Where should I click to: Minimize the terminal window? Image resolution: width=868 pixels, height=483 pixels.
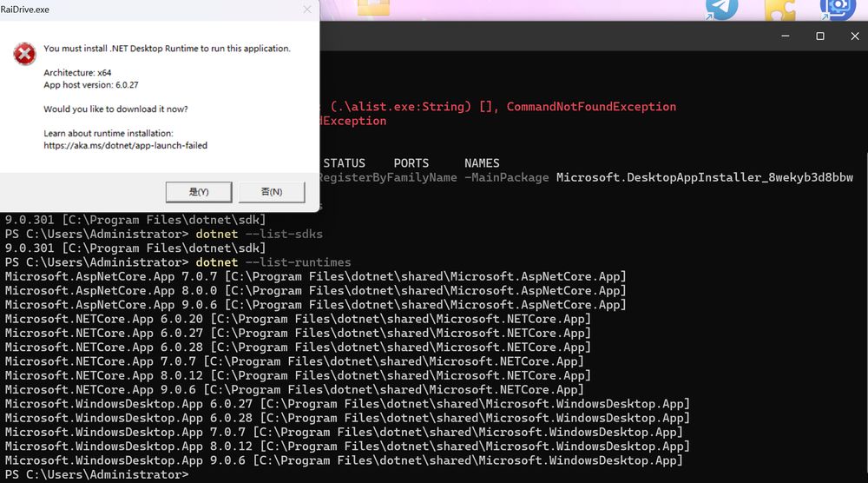click(786, 36)
